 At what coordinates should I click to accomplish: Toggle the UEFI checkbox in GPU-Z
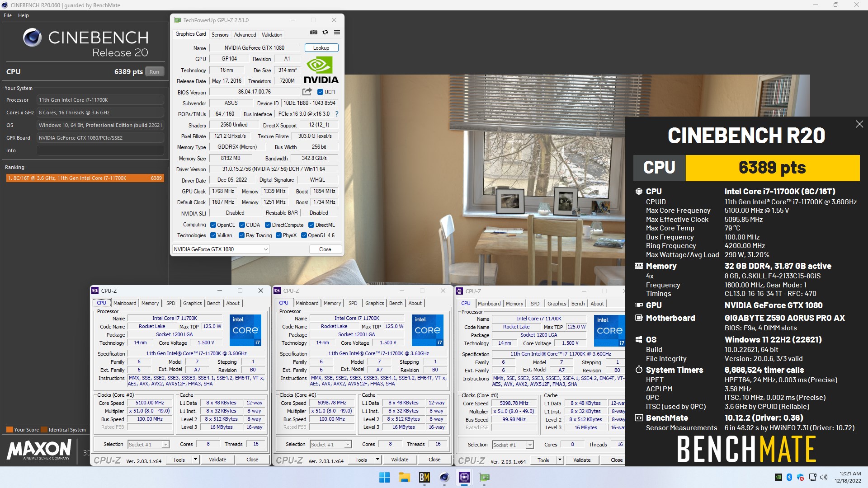[320, 92]
